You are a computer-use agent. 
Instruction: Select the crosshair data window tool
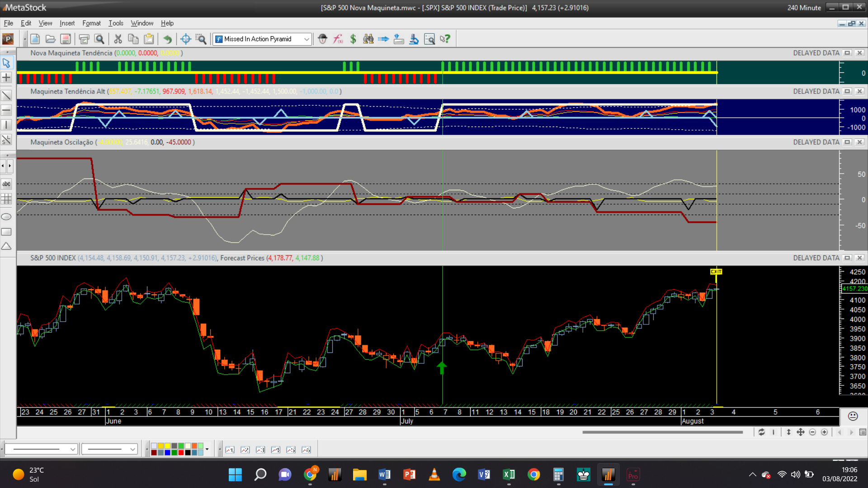185,39
